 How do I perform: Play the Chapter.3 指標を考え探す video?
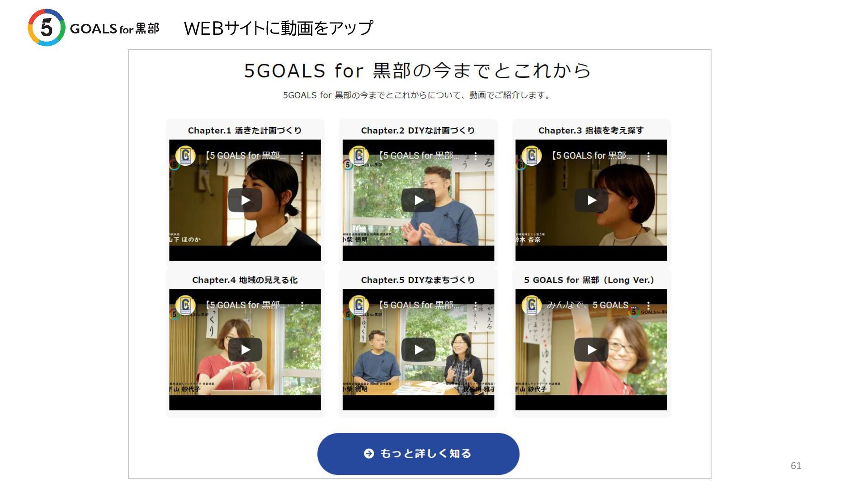click(x=591, y=200)
